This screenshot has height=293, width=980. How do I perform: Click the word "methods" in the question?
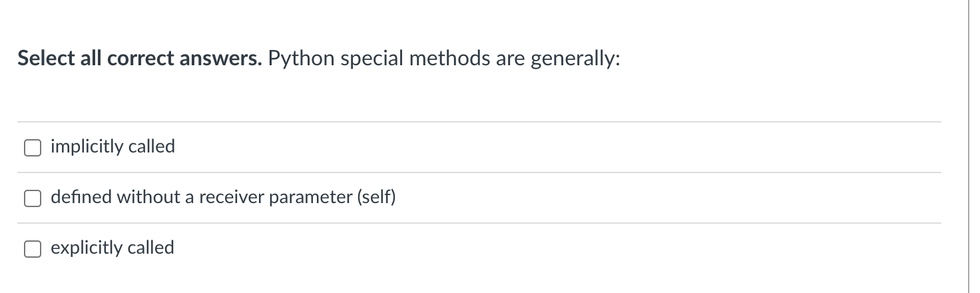pyautogui.click(x=449, y=59)
